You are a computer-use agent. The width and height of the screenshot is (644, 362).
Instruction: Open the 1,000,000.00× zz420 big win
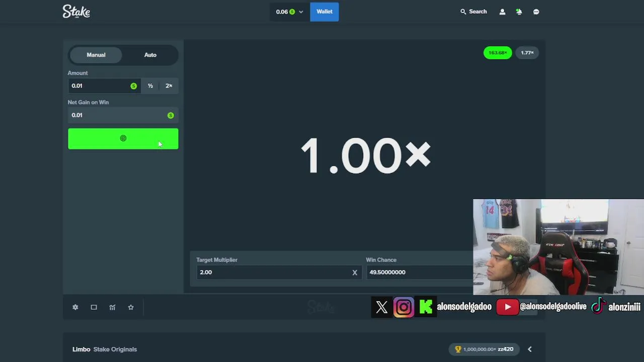pyautogui.click(x=484, y=349)
